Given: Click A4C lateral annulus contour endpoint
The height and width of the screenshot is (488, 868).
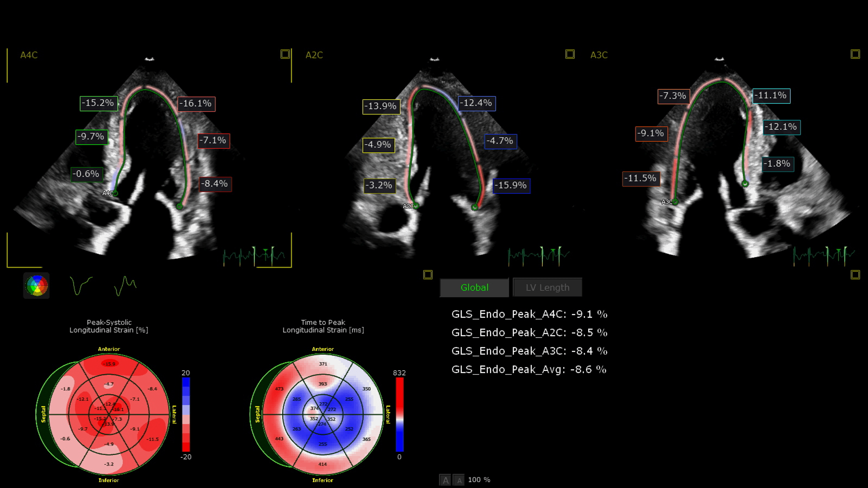Looking at the screenshot, I should (180, 206).
